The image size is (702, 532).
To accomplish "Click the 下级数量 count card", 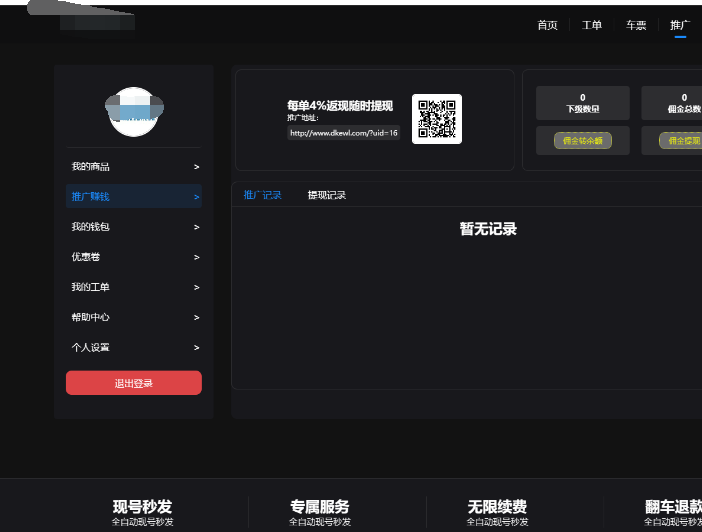I will click(583, 103).
